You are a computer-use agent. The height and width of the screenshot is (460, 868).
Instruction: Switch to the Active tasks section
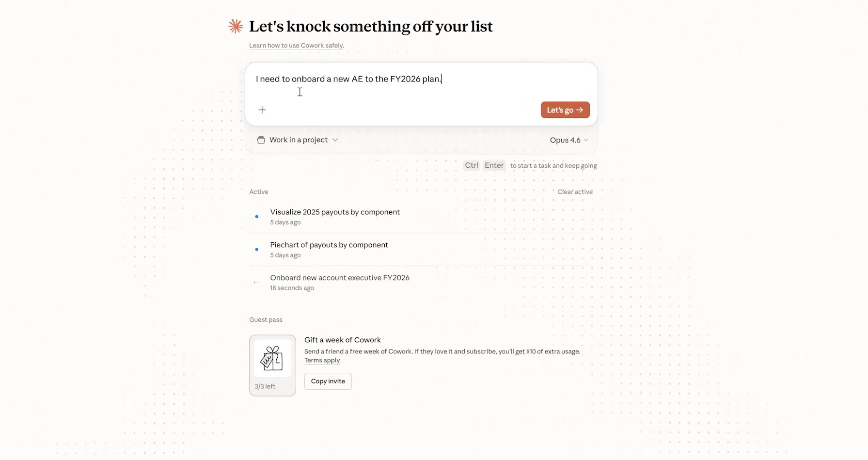pyautogui.click(x=258, y=191)
